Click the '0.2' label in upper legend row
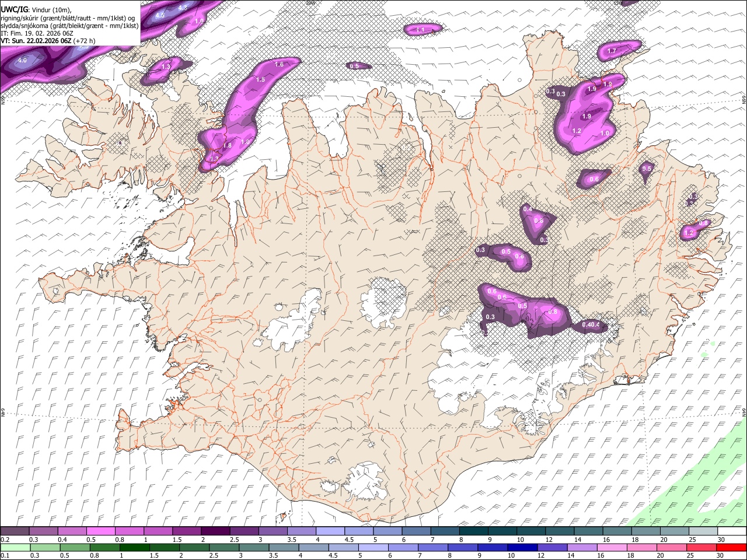 click(x=5, y=540)
